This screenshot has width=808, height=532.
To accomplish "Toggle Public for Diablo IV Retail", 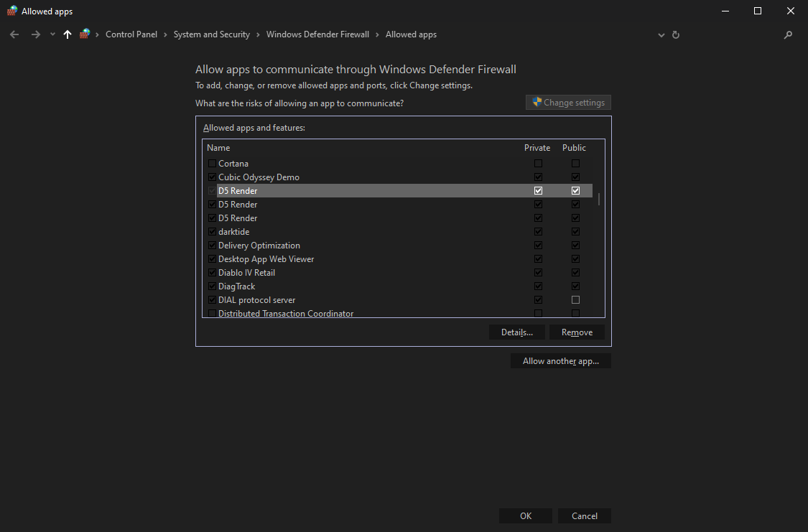I will pos(575,272).
